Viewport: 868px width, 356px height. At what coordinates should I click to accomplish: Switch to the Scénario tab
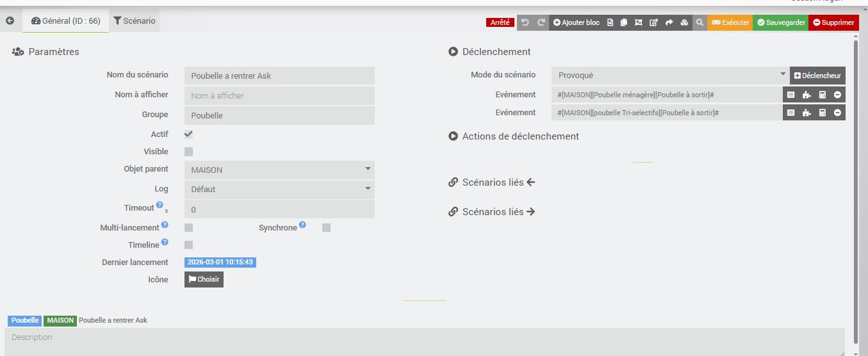tap(135, 21)
